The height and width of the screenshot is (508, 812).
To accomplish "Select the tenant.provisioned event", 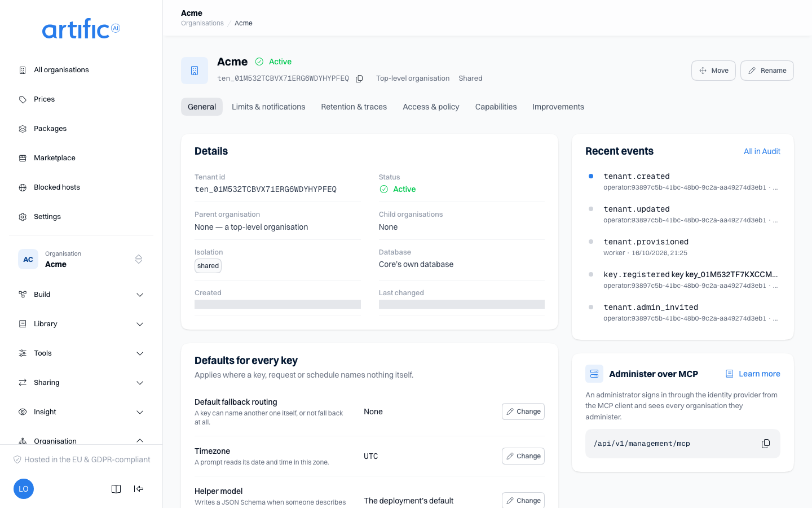I will tap(683, 247).
